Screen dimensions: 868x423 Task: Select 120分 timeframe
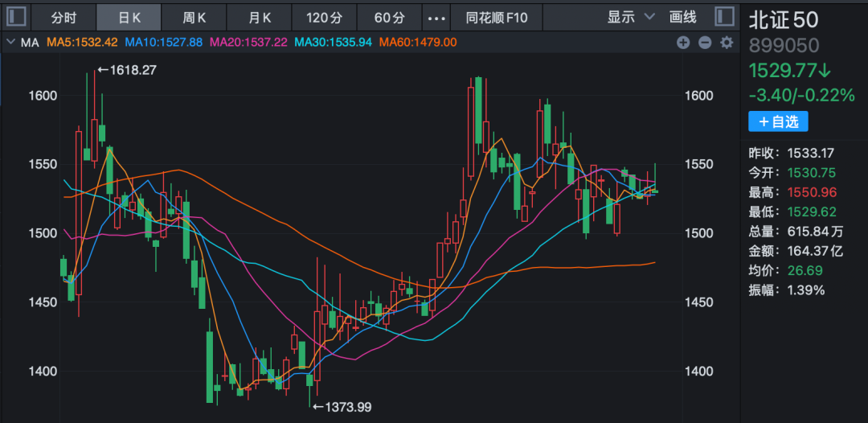pos(325,17)
